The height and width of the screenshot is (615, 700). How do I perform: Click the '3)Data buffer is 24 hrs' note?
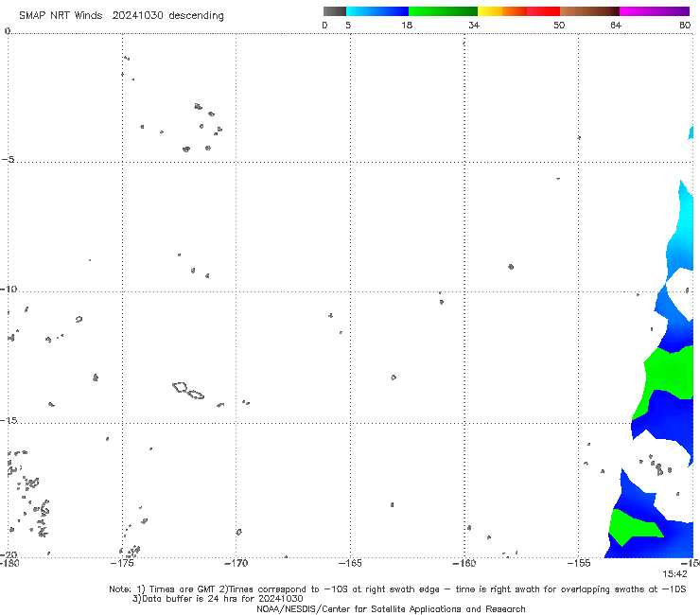point(218,599)
